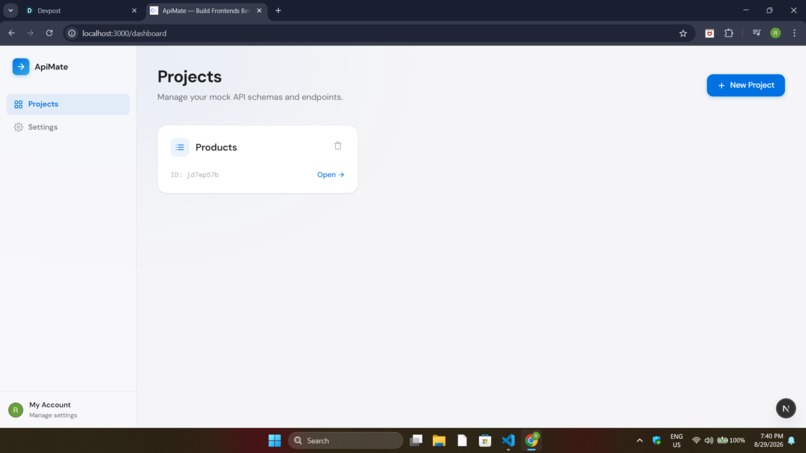Click the taskbar Search box
806x453 pixels.
345,441
